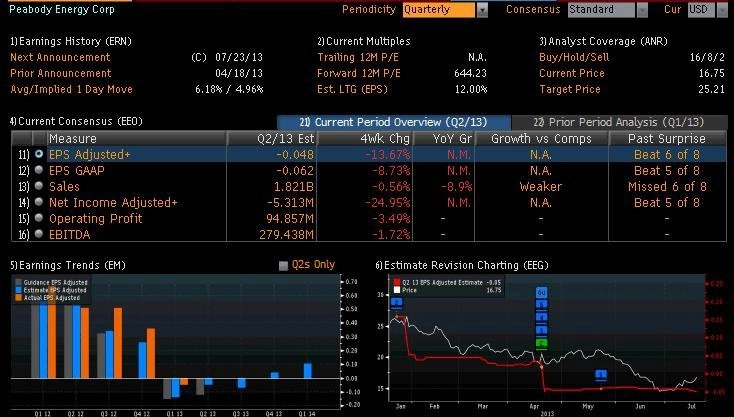Select the Net Income Adjusted+ radio button

[x=39, y=202]
